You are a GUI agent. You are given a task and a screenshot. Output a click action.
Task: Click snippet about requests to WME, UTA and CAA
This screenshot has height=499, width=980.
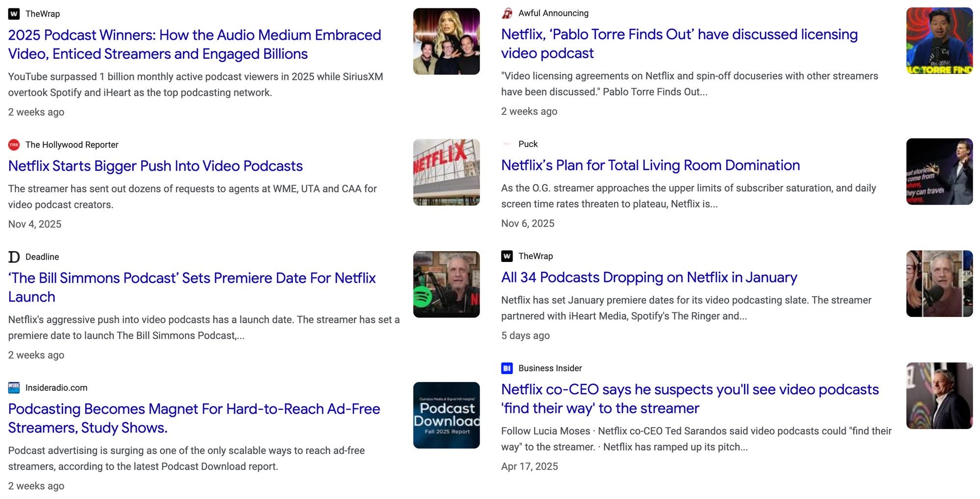coord(193,197)
